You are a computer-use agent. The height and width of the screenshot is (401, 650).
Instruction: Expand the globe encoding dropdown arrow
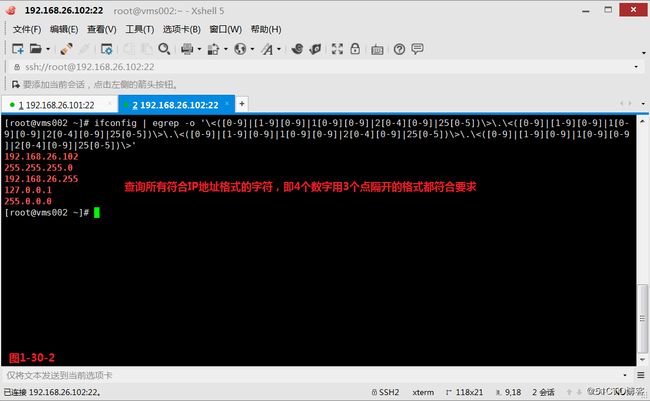click(252, 49)
